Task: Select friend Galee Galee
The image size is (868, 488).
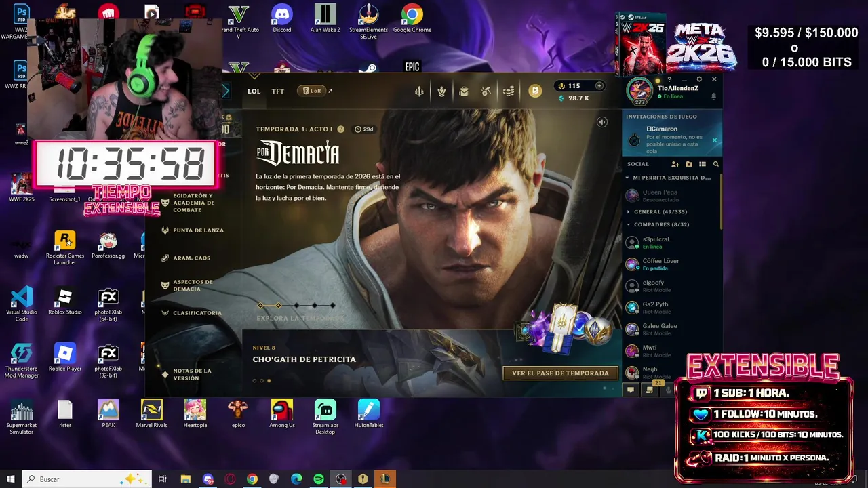Action: 670,329
